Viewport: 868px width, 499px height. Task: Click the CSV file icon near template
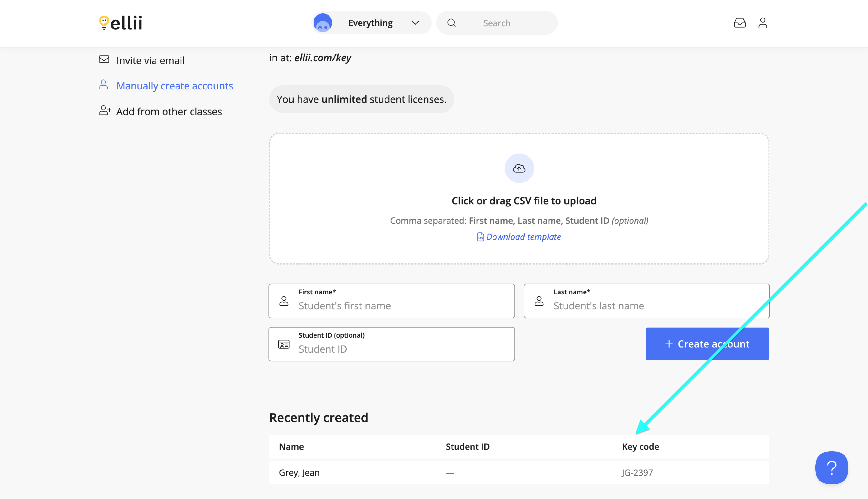(480, 237)
